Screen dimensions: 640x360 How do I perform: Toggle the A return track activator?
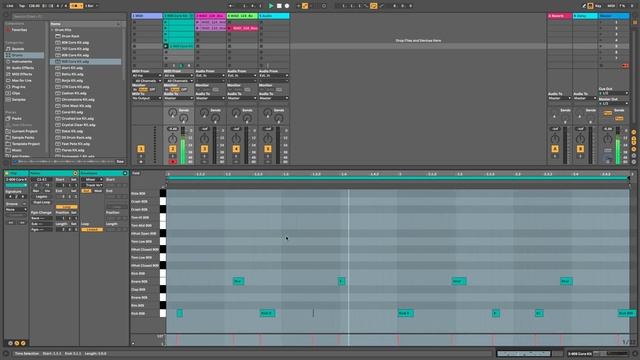(555, 149)
